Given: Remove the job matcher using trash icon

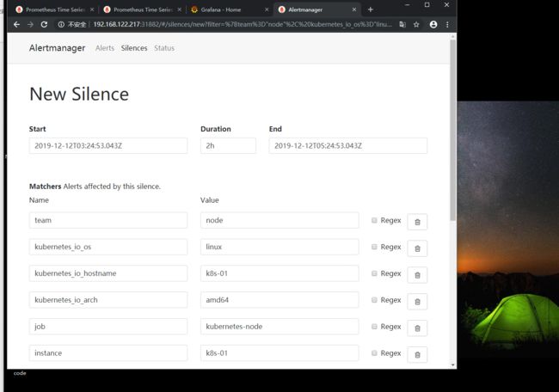Looking at the screenshot, I should point(417,328).
